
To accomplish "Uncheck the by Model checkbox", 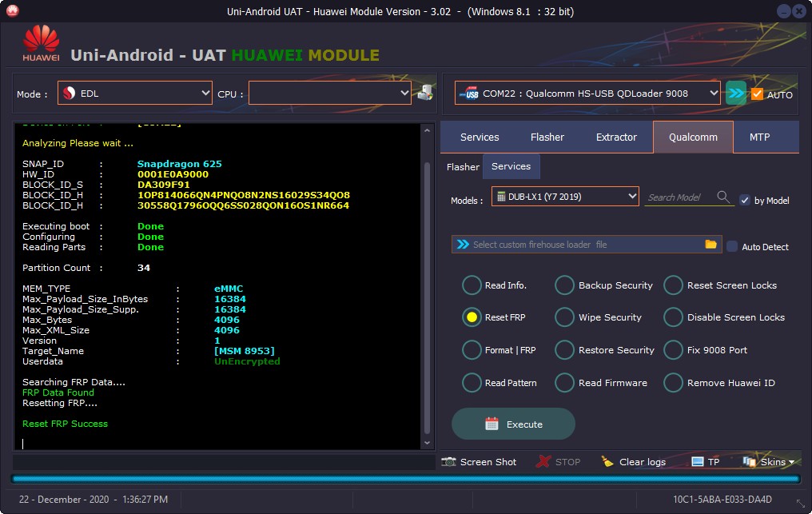I will click(x=745, y=200).
